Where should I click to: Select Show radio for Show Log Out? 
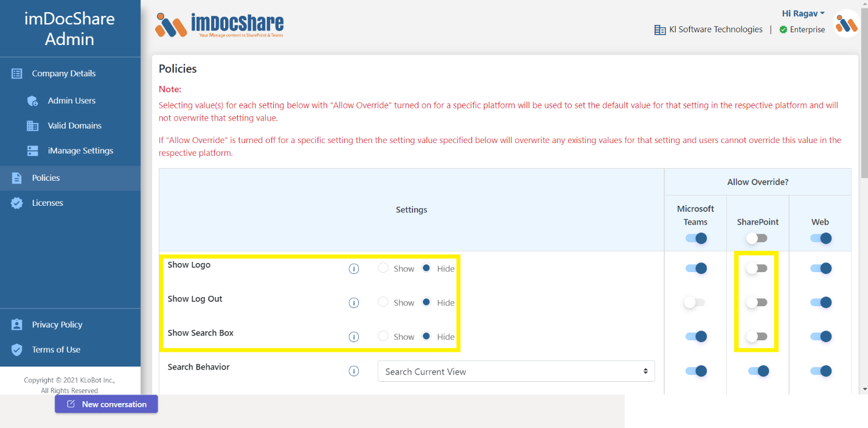click(x=383, y=302)
